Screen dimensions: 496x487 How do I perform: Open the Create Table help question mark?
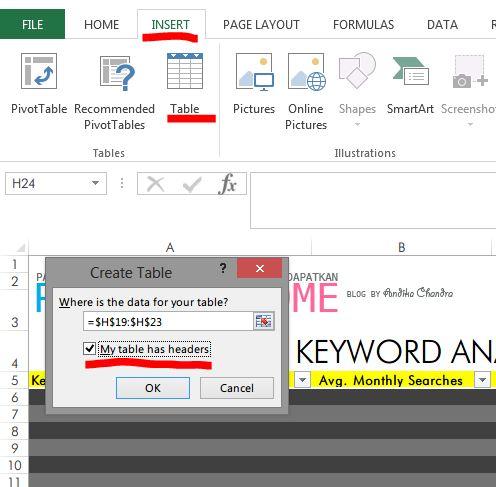(x=223, y=268)
